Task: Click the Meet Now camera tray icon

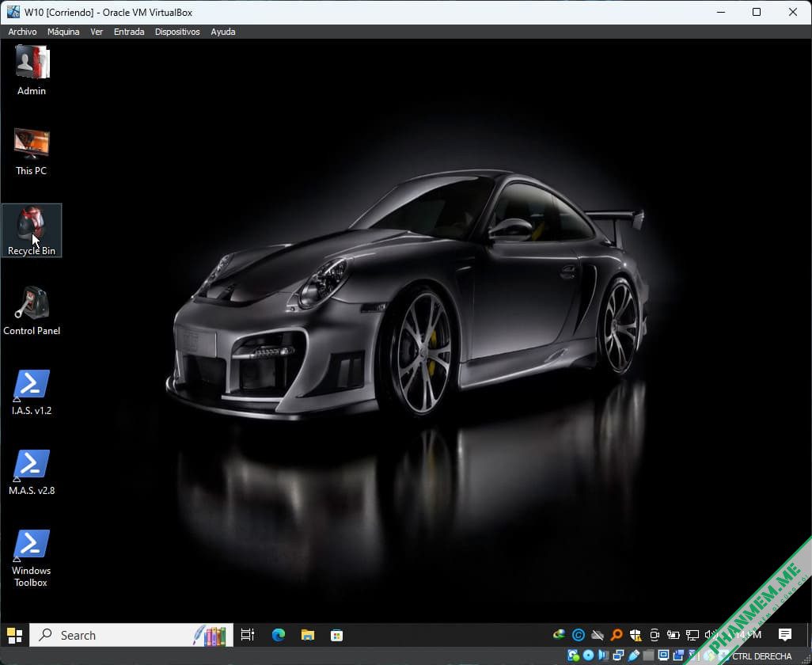Action: (655, 635)
